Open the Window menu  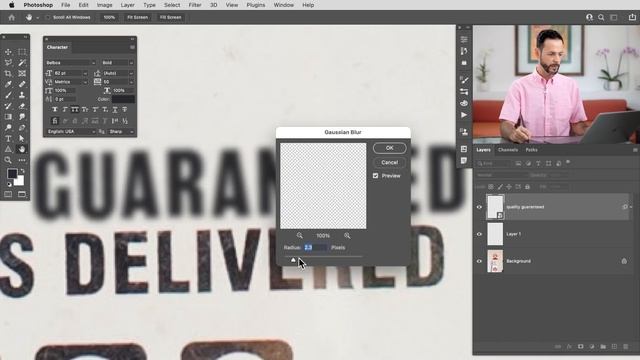click(x=283, y=5)
